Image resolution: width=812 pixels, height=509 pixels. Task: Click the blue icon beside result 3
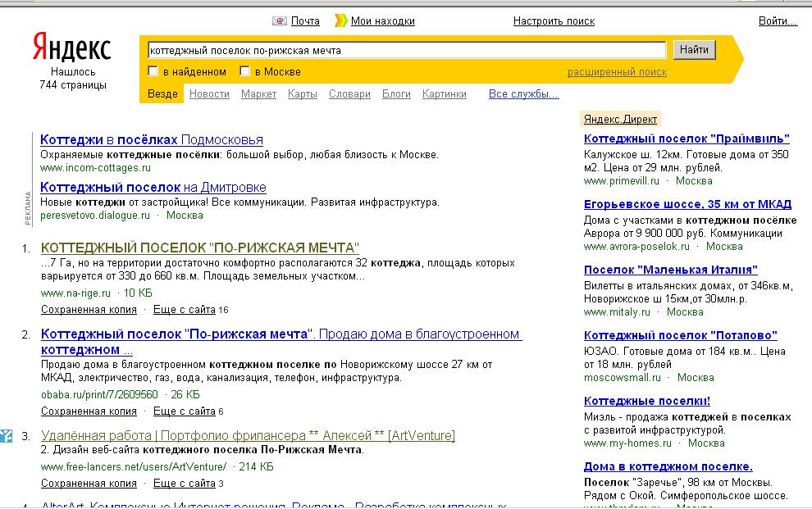[6, 435]
